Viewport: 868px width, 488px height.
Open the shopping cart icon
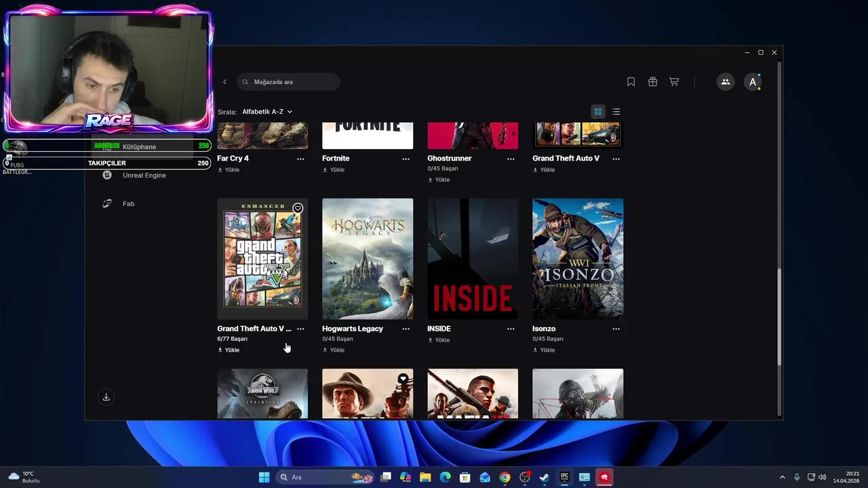pos(674,82)
